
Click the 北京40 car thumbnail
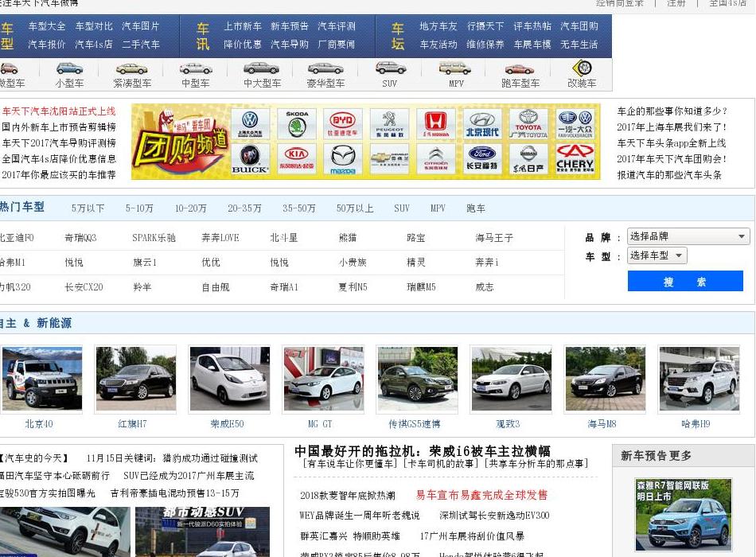tap(42, 379)
